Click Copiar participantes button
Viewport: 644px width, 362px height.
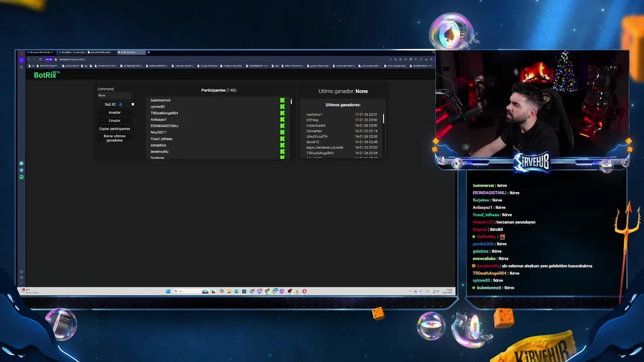(115, 129)
